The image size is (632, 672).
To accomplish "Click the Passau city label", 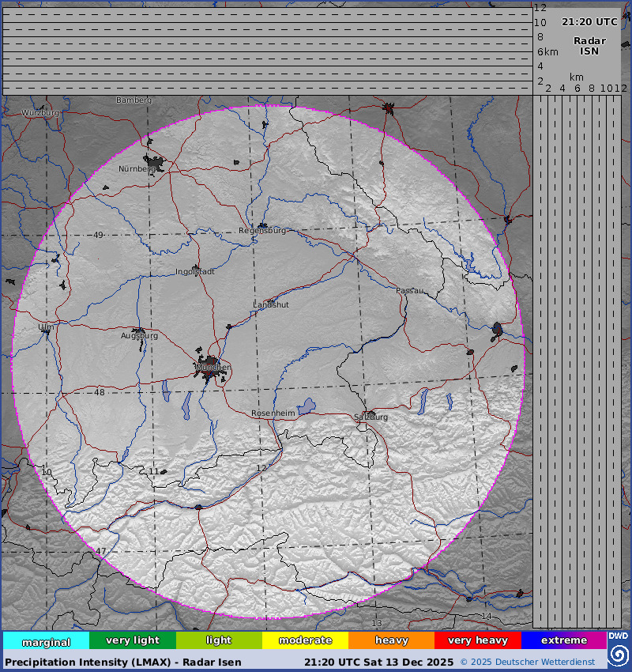I will tap(410, 291).
